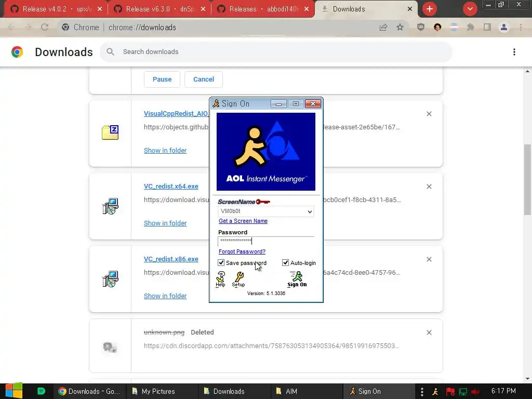
Task: Click the scrollbar down arrow
Action: (527, 379)
